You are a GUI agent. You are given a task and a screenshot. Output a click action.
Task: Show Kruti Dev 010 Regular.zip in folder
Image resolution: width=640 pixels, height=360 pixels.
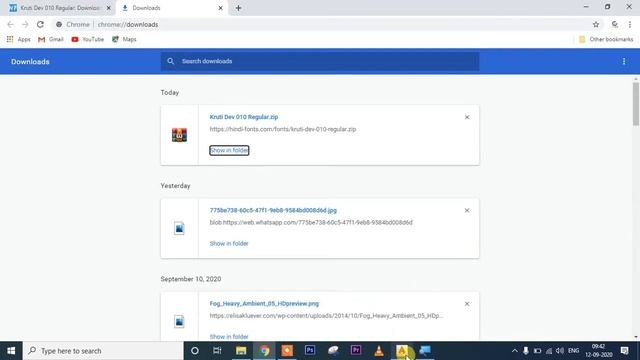click(229, 150)
